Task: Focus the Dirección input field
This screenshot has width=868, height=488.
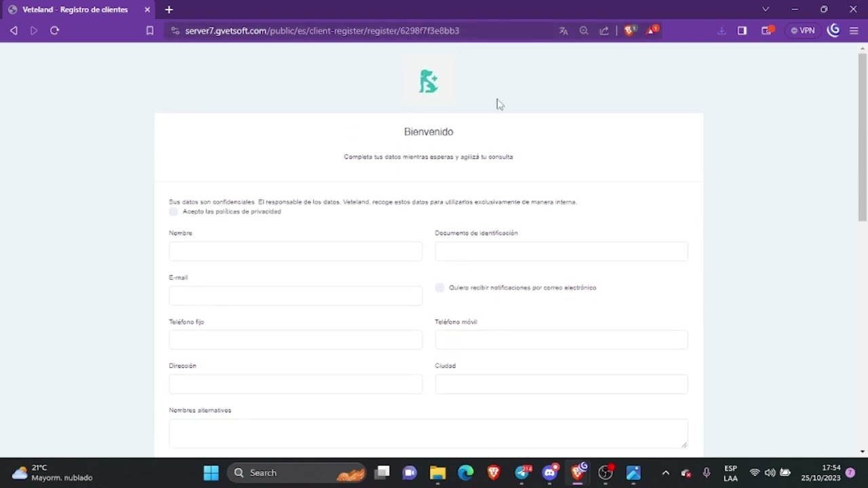Action: pyautogui.click(x=296, y=384)
